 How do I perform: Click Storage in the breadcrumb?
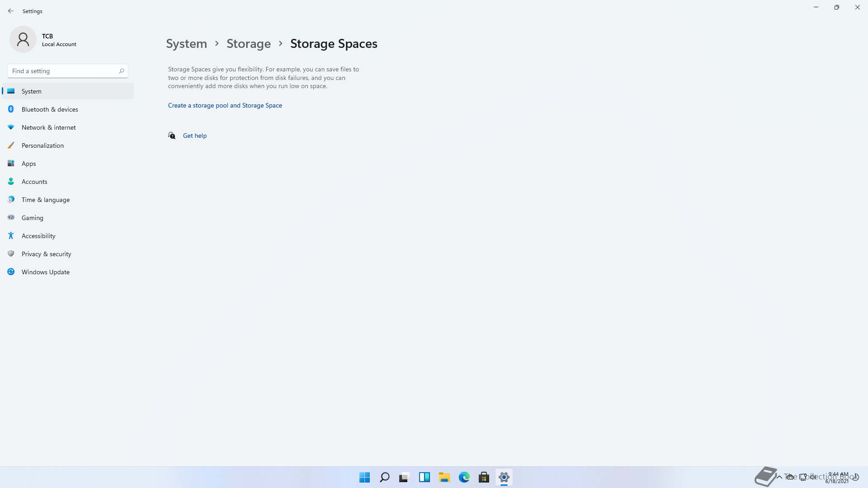click(x=249, y=44)
